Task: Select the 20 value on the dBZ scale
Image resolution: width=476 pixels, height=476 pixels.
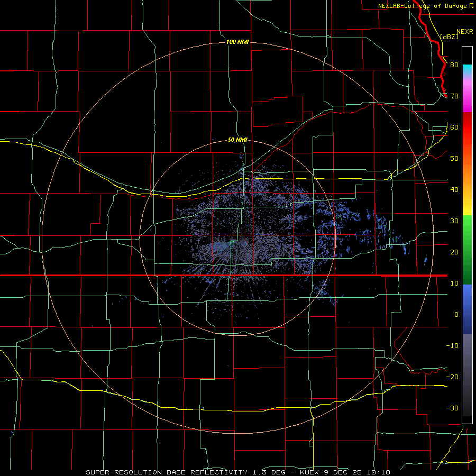Action: coord(454,252)
